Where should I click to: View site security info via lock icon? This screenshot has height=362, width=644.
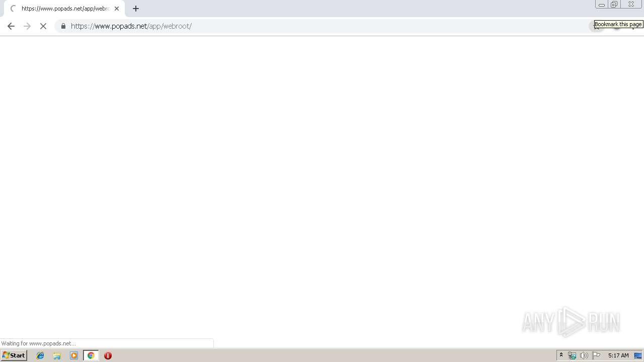tap(63, 26)
